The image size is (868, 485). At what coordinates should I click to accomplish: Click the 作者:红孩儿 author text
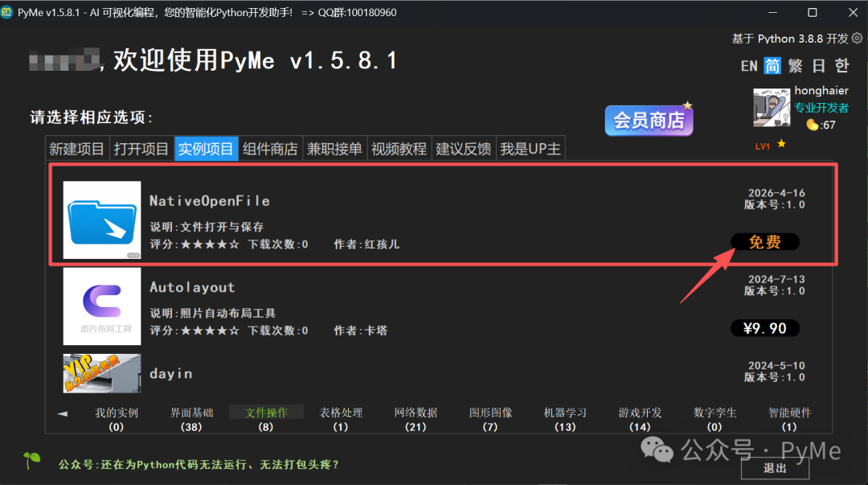click(366, 245)
